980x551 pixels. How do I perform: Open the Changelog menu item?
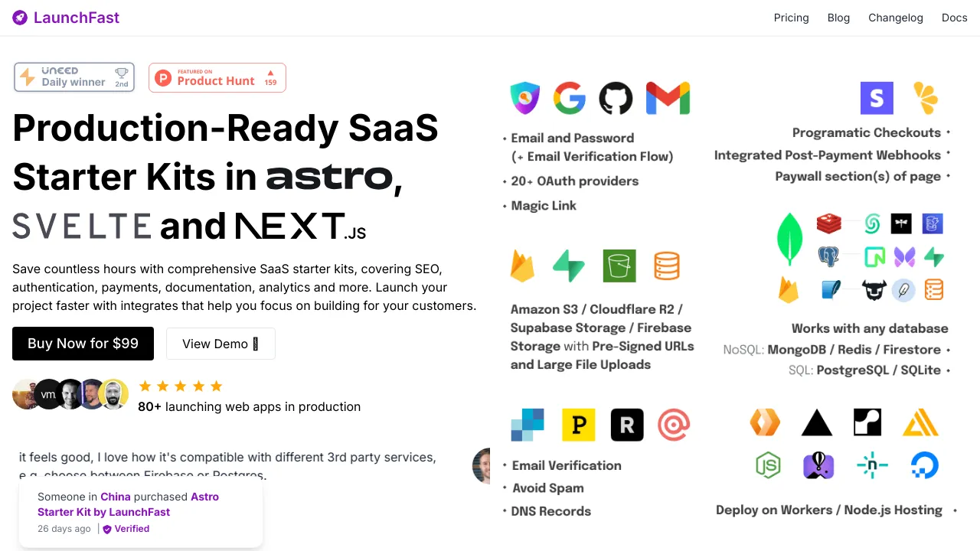coord(895,18)
